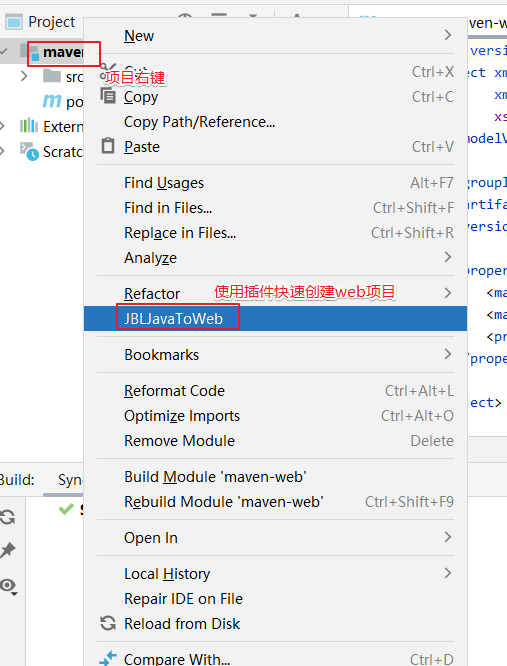Click the pom Maven file icon
Image resolution: width=507 pixels, height=666 pixels.
click(52, 101)
